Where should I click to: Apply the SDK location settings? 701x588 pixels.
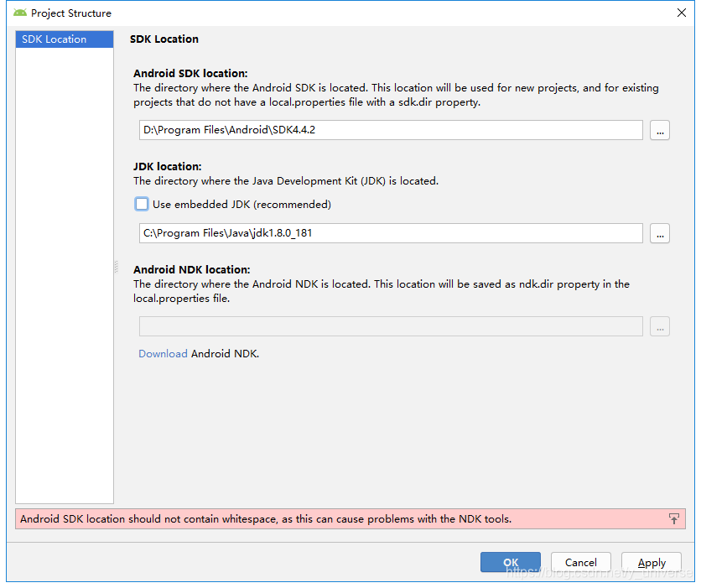(x=652, y=563)
